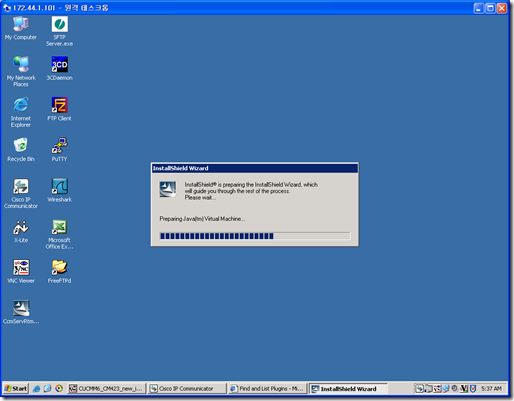Maximize the remote desktop window
Viewport: 514px width, 401px height.
click(490, 8)
